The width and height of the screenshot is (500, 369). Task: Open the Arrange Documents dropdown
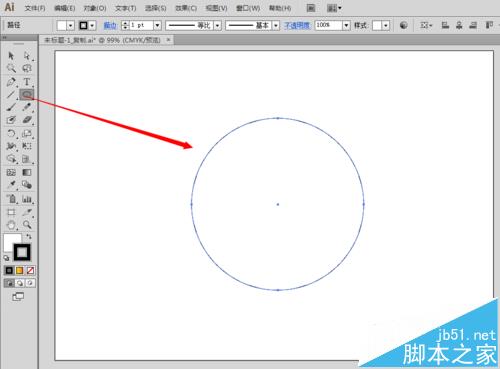click(x=334, y=8)
